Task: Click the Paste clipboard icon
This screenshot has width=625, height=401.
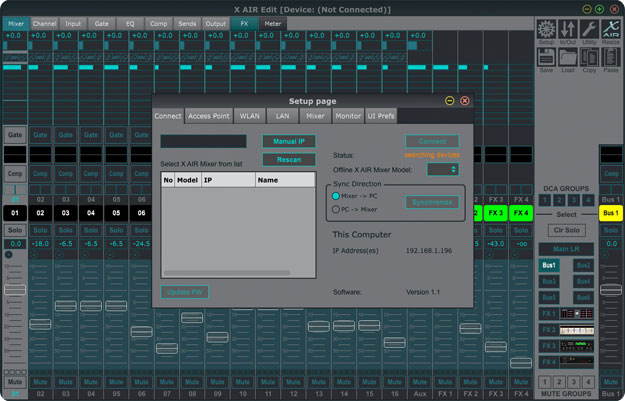Action: (x=611, y=57)
